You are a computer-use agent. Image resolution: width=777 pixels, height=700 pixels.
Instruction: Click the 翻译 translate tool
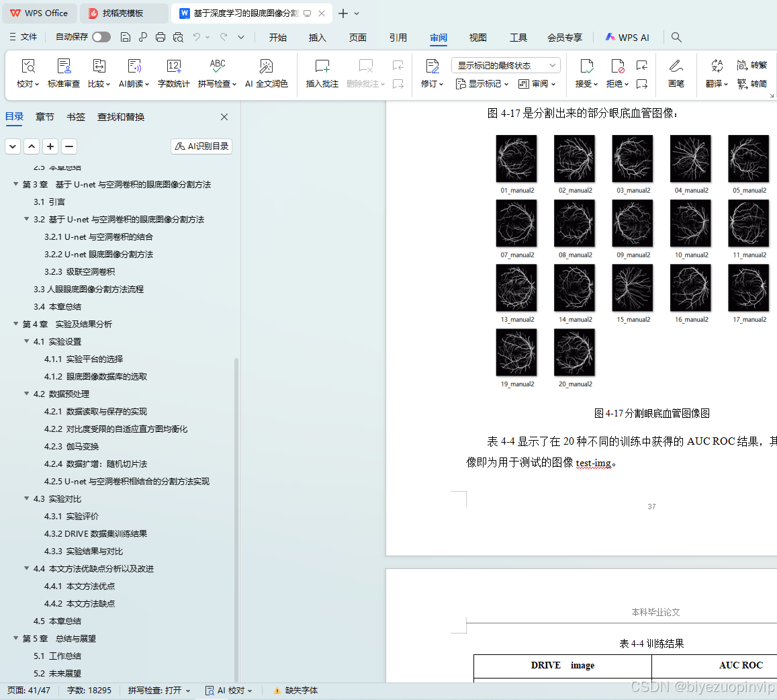click(x=717, y=73)
